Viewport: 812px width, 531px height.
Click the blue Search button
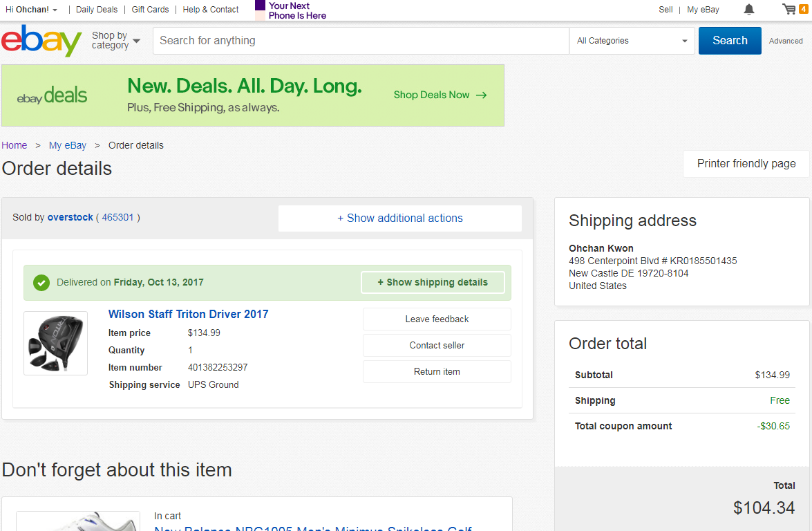(729, 41)
